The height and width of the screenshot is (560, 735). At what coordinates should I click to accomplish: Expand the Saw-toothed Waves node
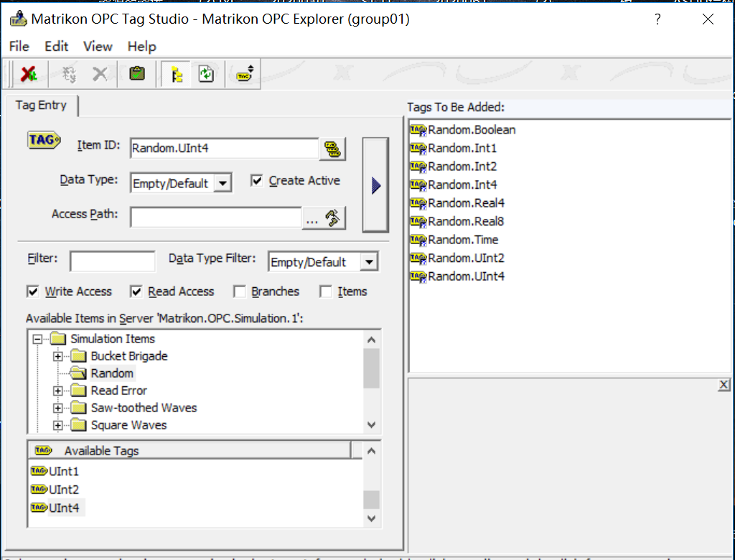pyautogui.click(x=57, y=408)
